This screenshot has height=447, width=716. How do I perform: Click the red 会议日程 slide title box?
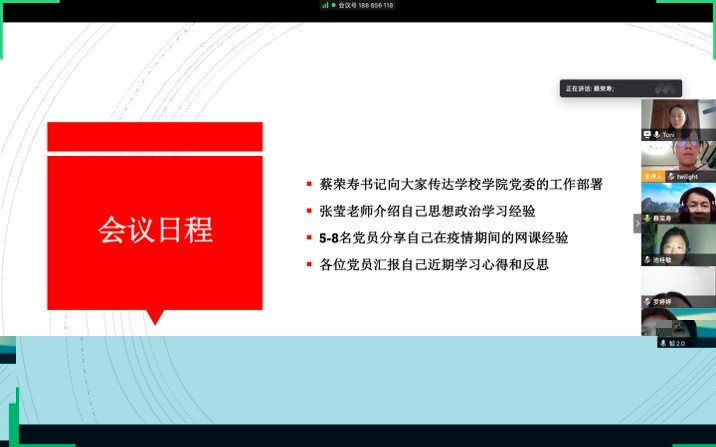[x=155, y=230]
